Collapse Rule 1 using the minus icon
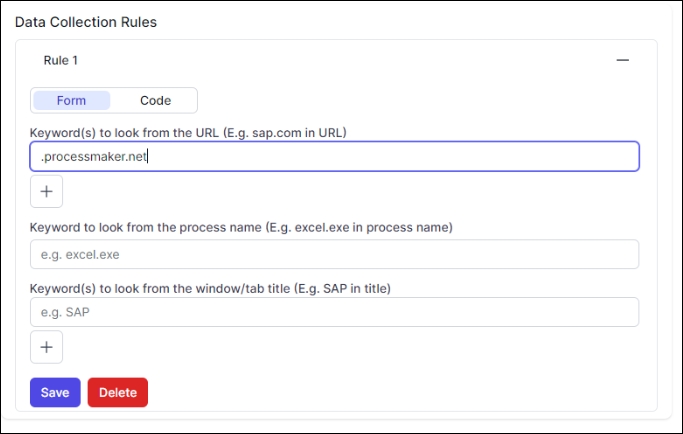The width and height of the screenshot is (683, 434). coord(622,60)
